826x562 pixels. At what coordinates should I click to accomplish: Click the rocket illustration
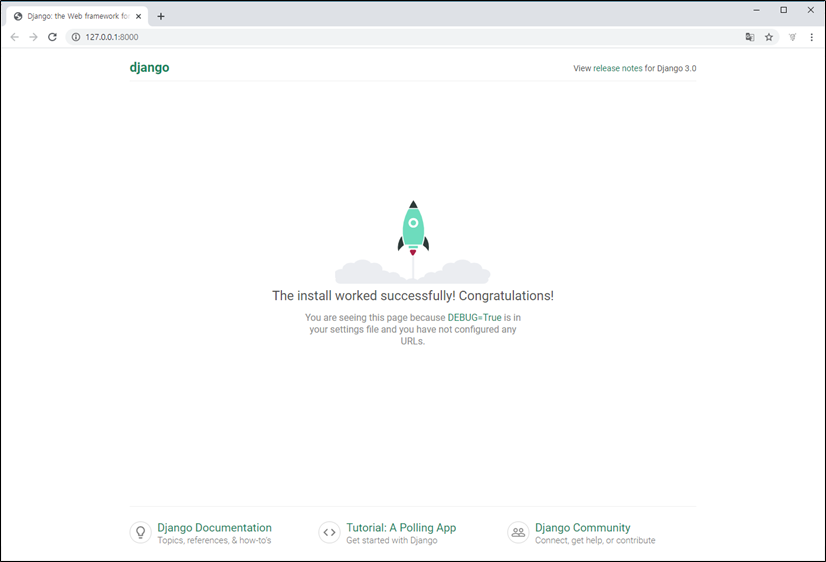[x=413, y=241]
